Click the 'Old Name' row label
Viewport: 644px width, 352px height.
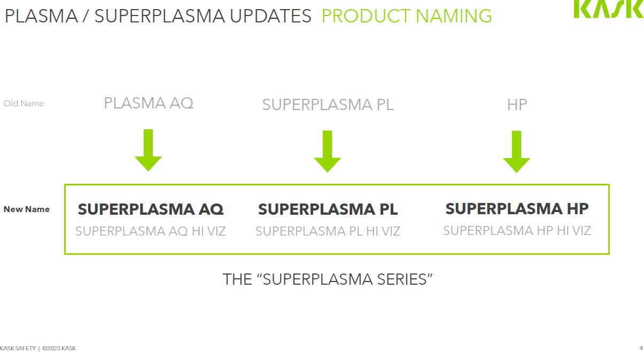[24, 104]
